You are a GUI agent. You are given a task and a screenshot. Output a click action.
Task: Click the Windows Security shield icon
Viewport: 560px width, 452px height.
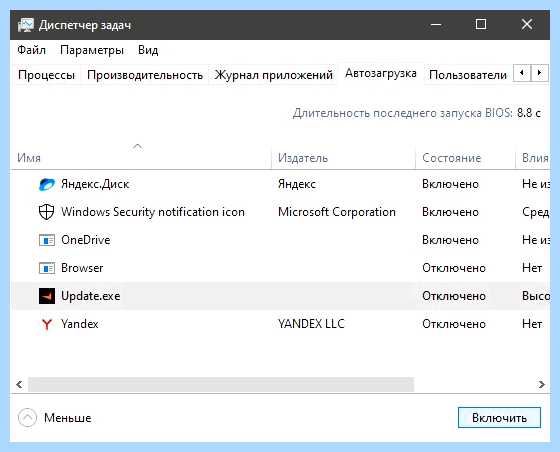46,212
